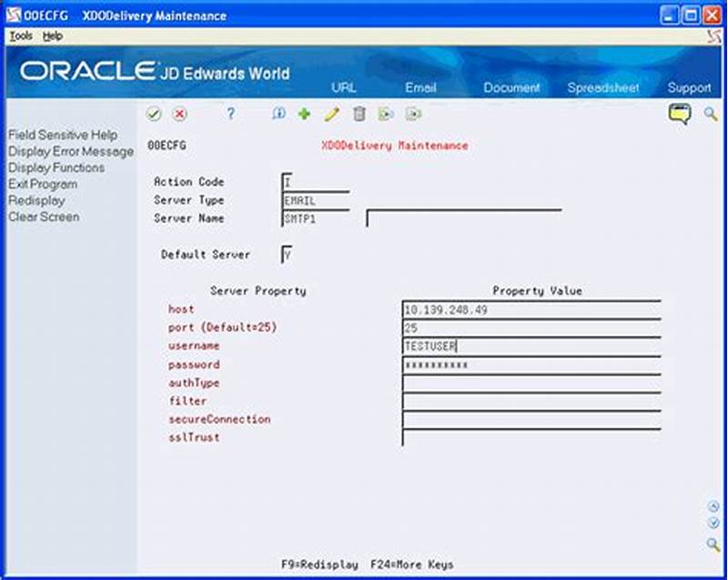728x580 pixels.
Task: Select the pencil edit icon
Action: point(332,114)
